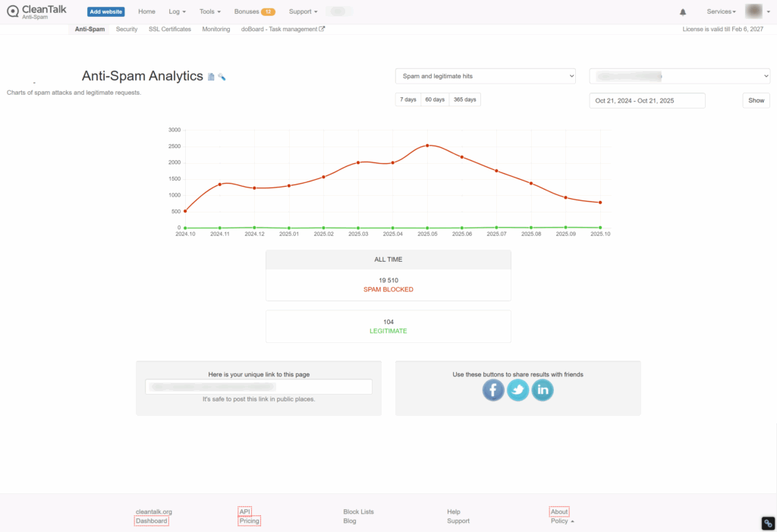Open the Spam and legitimate hits dropdown

click(486, 76)
